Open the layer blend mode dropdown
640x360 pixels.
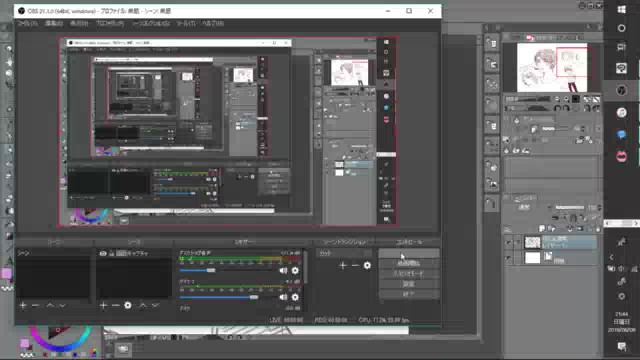pyautogui.click(x=524, y=207)
